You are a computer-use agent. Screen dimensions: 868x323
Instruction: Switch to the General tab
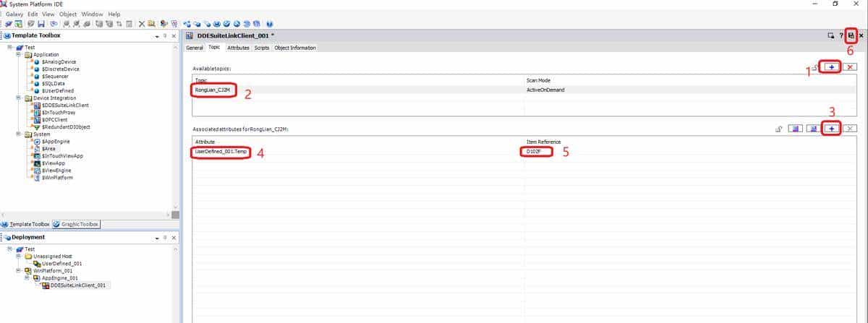click(195, 48)
